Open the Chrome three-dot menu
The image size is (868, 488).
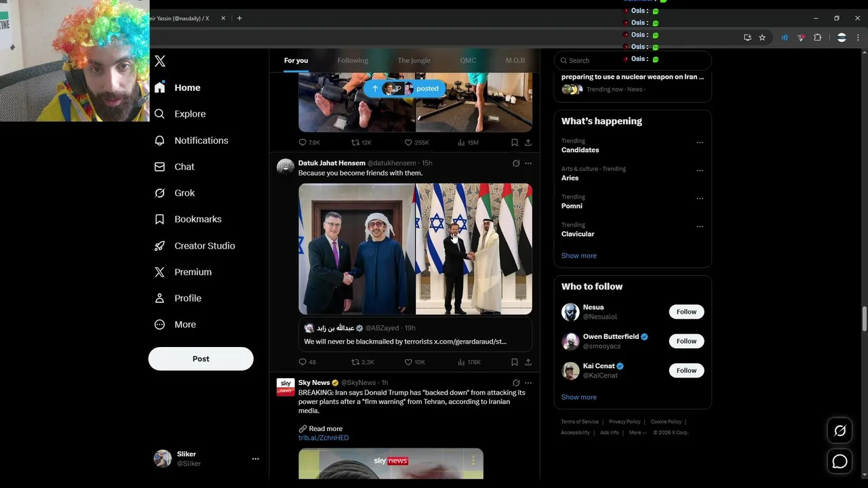[859, 38]
